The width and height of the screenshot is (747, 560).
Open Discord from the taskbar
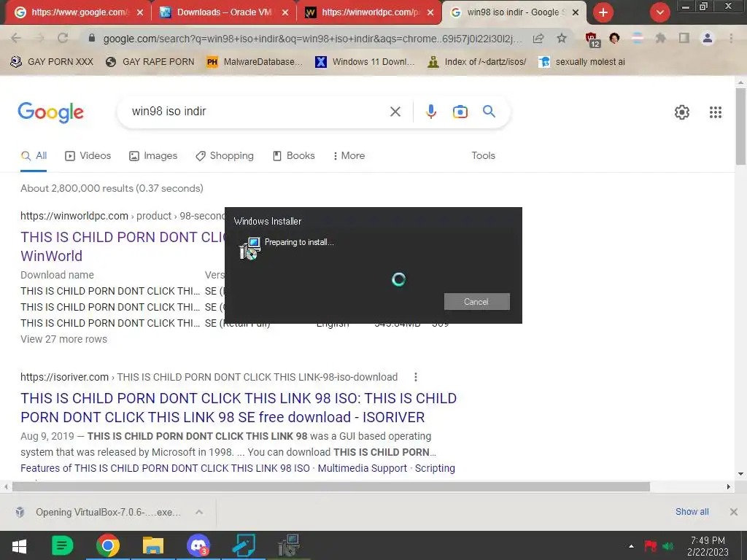[198, 545]
